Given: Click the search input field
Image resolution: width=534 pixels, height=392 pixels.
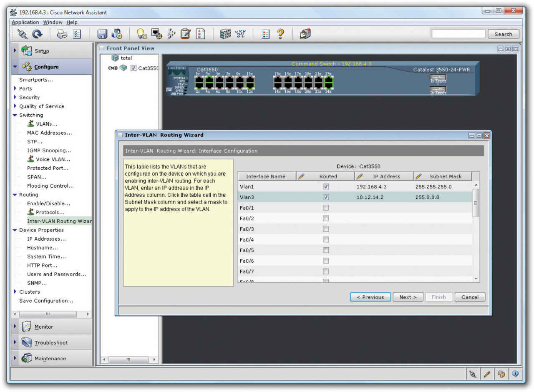Looking at the screenshot, I should point(458,34).
